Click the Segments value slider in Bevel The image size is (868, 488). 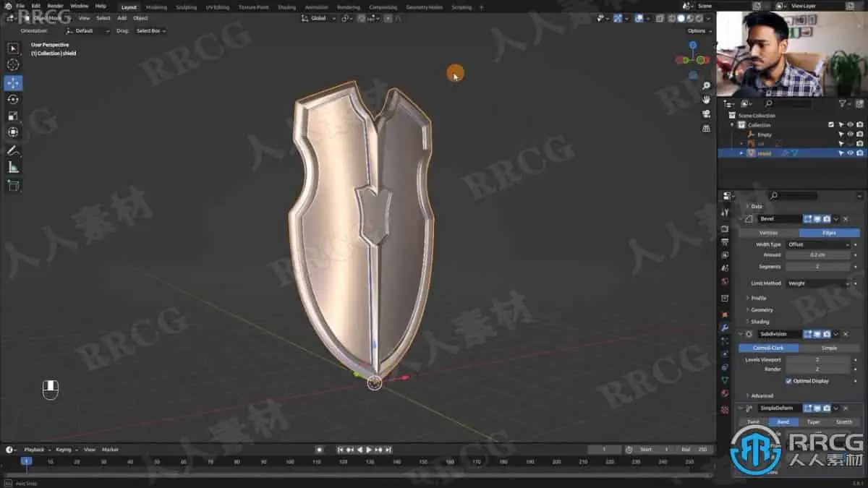pos(817,266)
